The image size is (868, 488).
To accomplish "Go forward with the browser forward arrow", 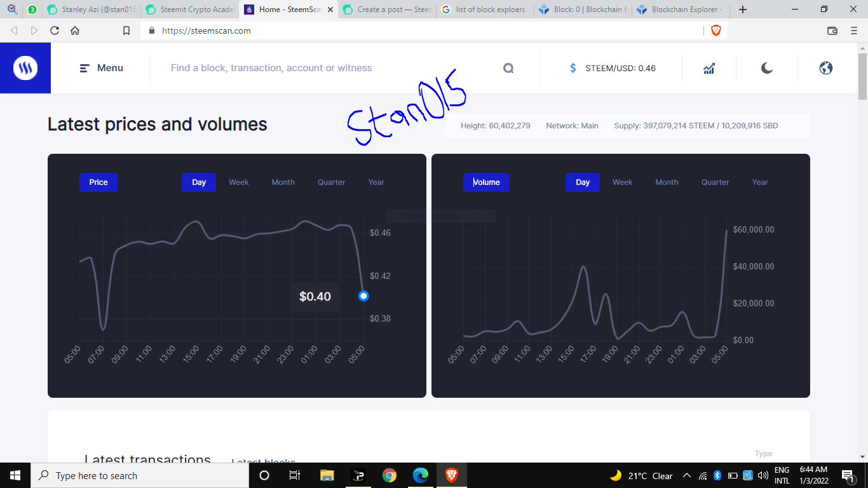I will [34, 30].
